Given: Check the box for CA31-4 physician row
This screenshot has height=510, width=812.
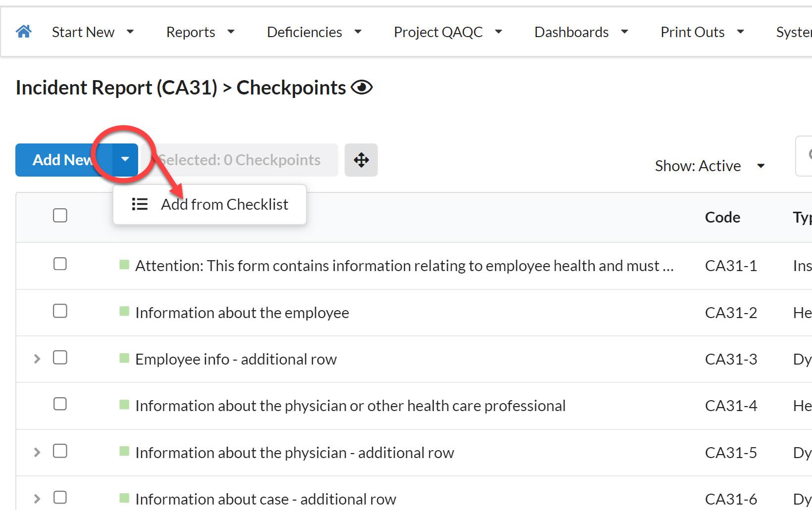Looking at the screenshot, I should [60, 404].
